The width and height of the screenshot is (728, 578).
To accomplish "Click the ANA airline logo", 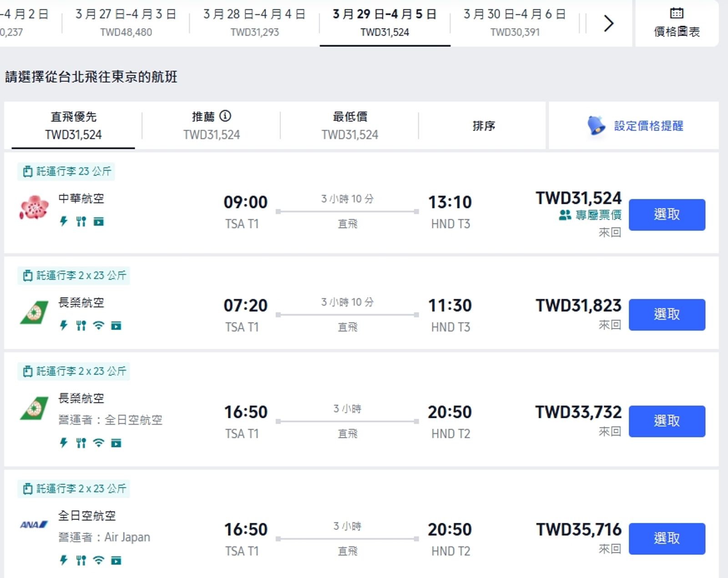I will coord(34,525).
